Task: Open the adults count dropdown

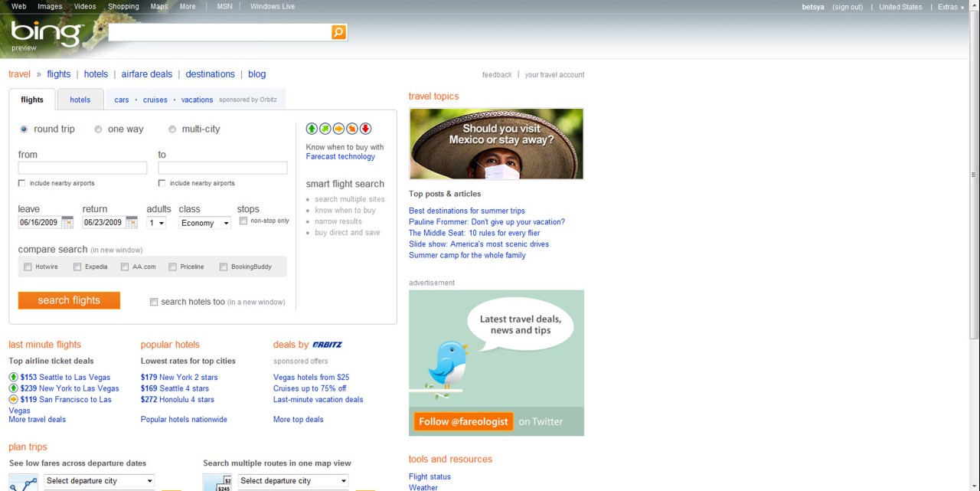Action: [x=155, y=223]
